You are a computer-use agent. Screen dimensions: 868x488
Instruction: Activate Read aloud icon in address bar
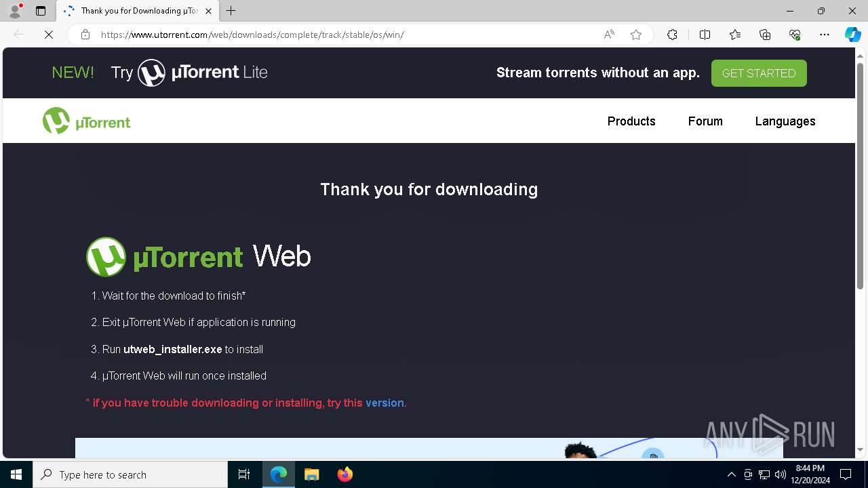[x=609, y=35]
